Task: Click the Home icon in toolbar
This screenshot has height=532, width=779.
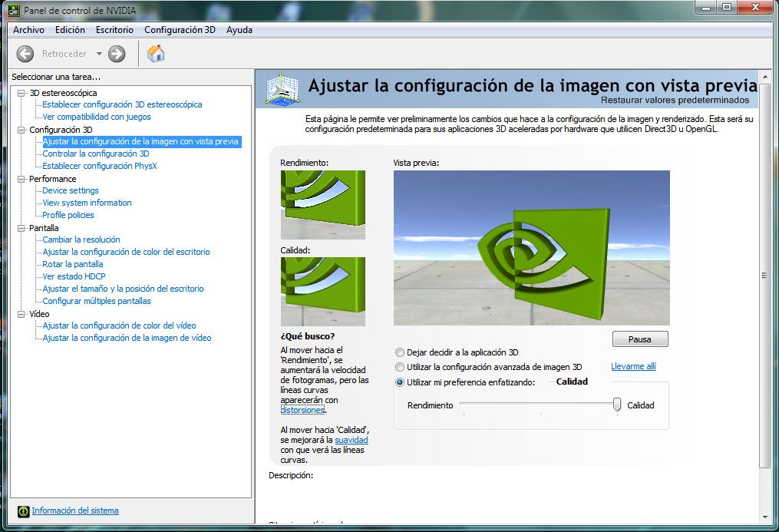Action: [156, 54]
